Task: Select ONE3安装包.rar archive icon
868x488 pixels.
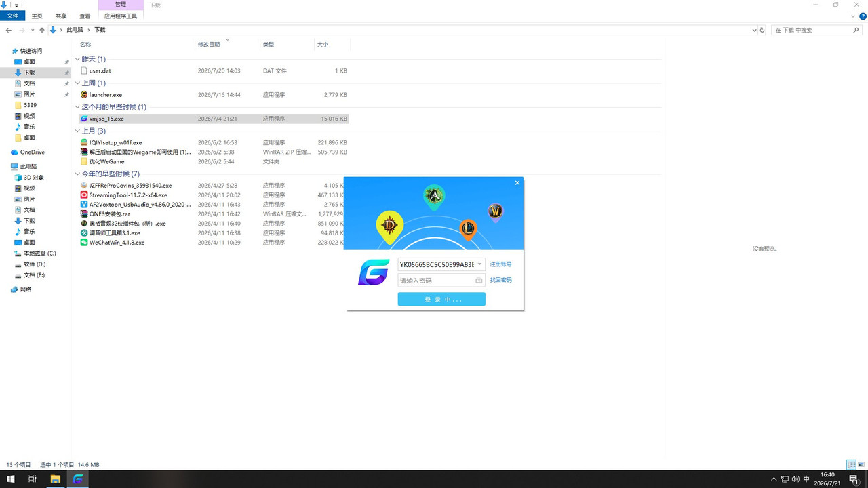Action: tap(84, 213)
